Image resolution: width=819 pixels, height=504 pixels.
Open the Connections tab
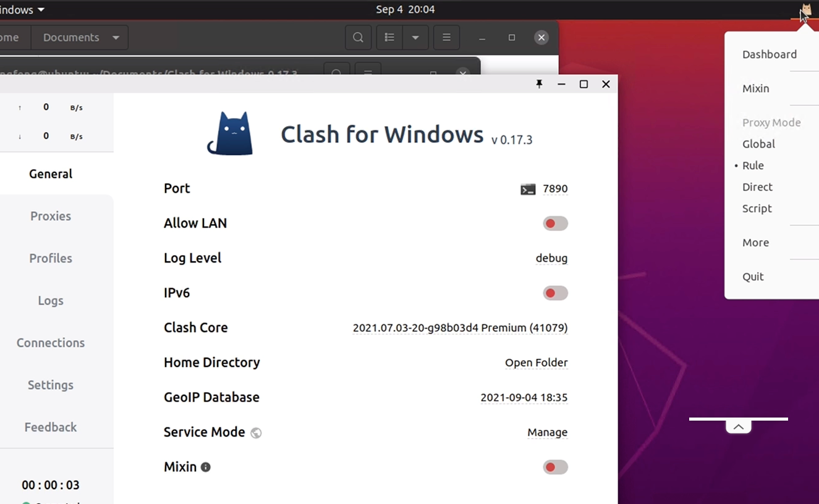tap(51, 343)
